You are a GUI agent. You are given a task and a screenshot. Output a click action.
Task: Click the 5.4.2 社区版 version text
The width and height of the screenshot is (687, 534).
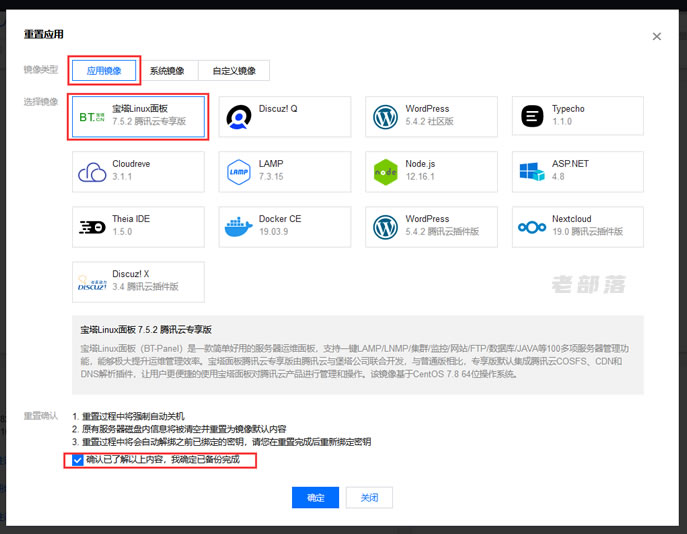[429, 121]
